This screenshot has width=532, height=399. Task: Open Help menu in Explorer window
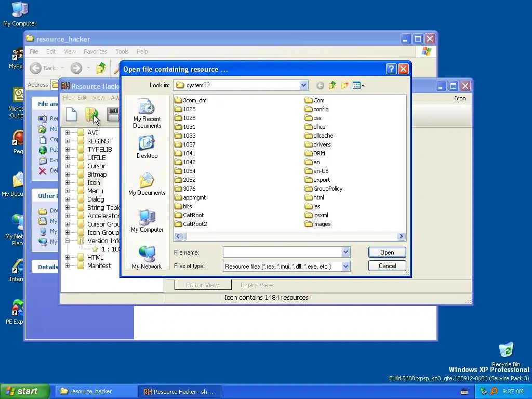[142, 51]
